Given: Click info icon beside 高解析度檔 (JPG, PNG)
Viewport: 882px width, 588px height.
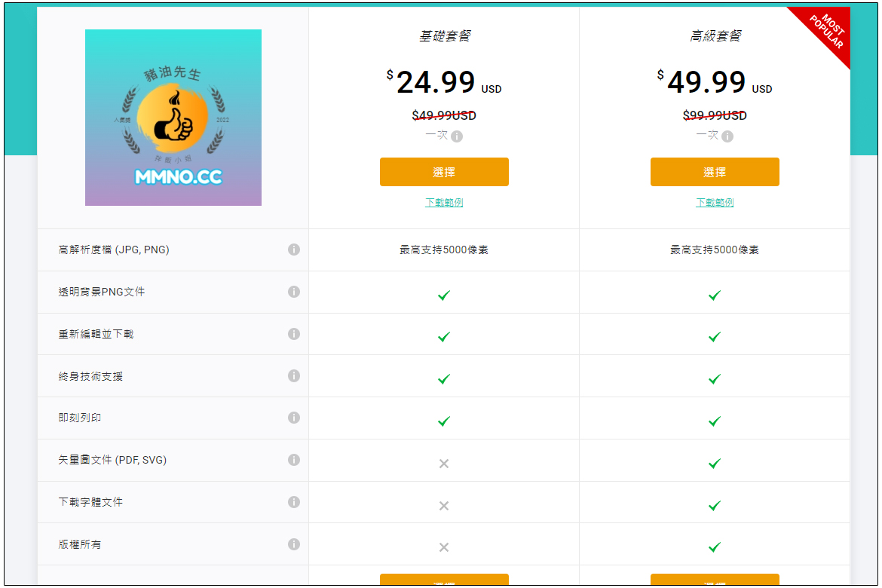Looking at the screenshot, I should [294, 250].
